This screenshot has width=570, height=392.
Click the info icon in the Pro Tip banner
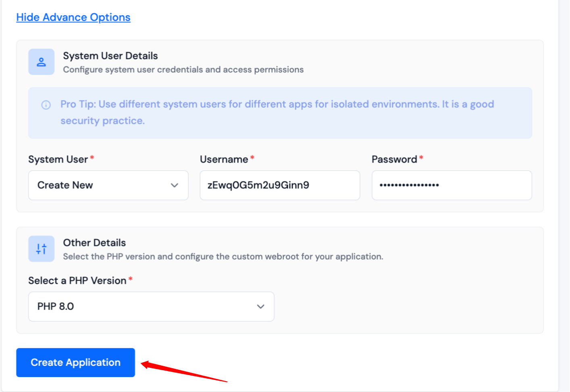(46, 104)
